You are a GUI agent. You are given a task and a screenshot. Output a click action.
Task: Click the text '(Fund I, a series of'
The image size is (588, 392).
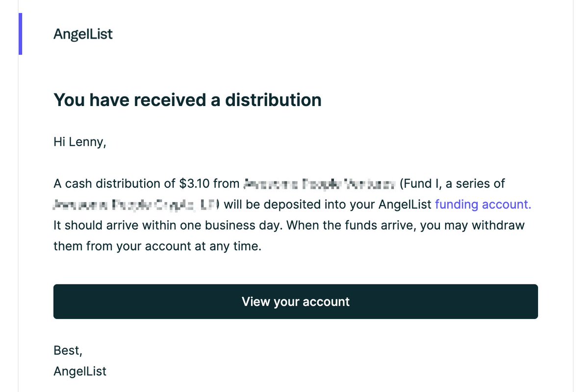click(x=452, y=183)
